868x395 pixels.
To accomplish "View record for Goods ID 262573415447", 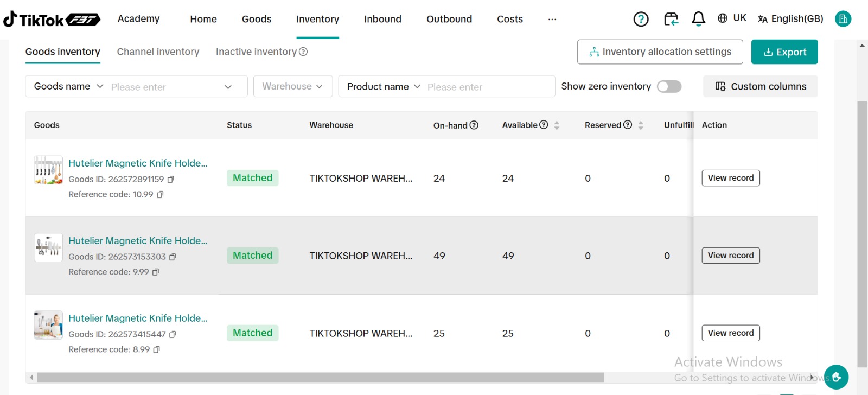I will pos(731,333).
